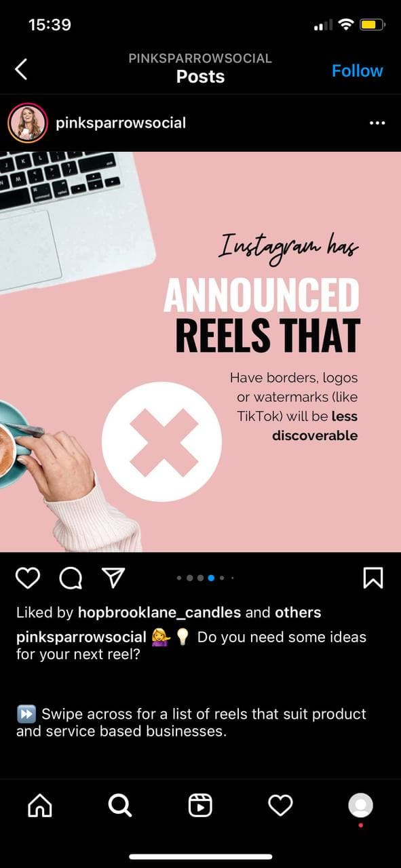Open comments via speech bubble icon
401x868 pixels.
[x=71, y=578]
